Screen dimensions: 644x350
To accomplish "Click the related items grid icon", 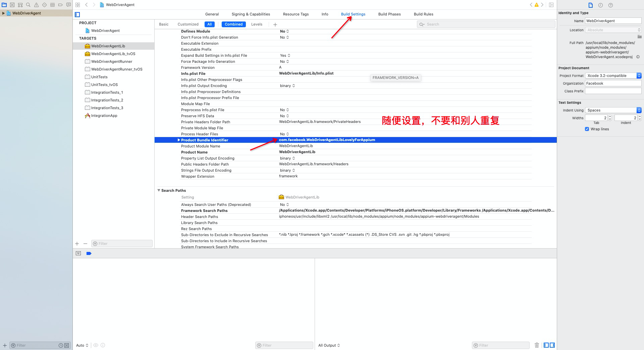I will 78,5.
